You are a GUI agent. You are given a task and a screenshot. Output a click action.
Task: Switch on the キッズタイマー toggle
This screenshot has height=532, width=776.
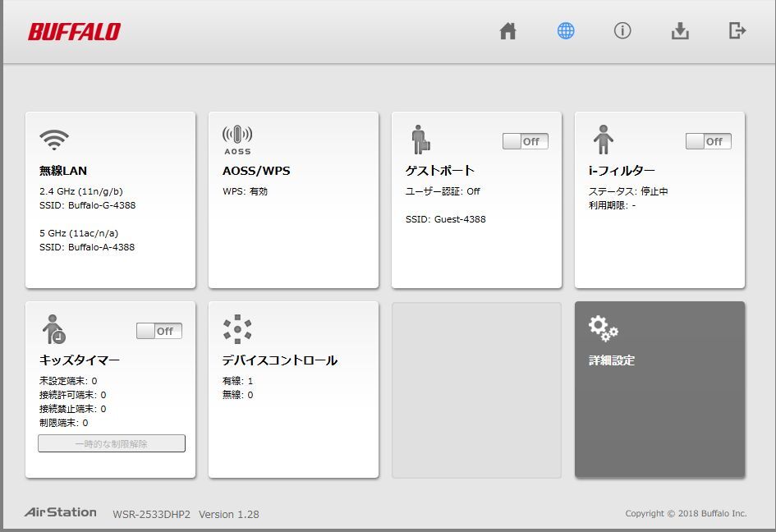[159, 331]
